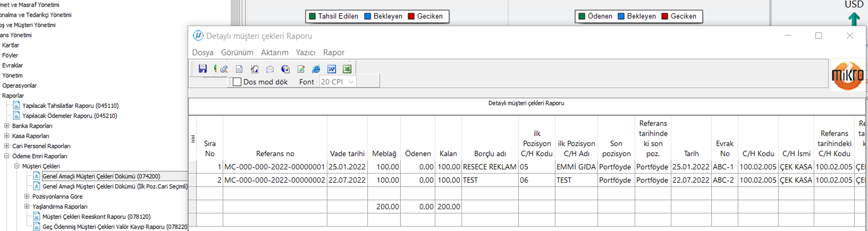Open the Aktarım menu
The image size is (868, 231).
click(274, 53)
